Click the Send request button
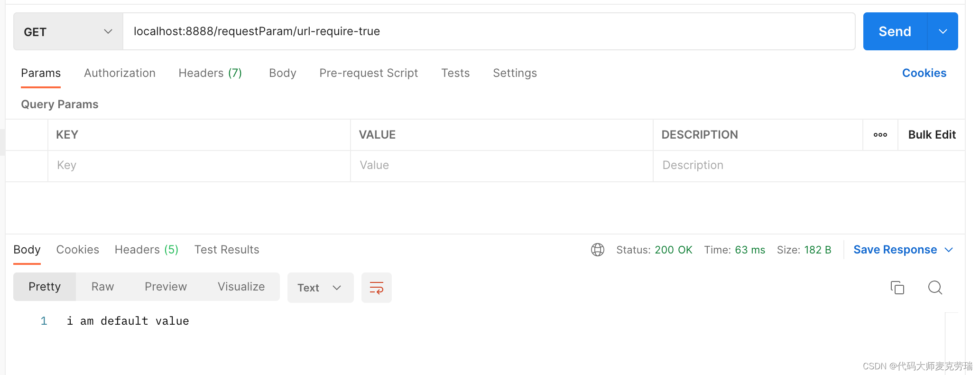The height and width of the screenshot is (375, 980). [x=895, y=31]
